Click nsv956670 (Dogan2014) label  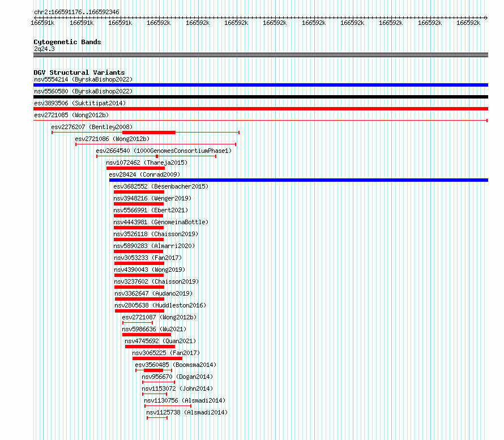coord(177,377)
